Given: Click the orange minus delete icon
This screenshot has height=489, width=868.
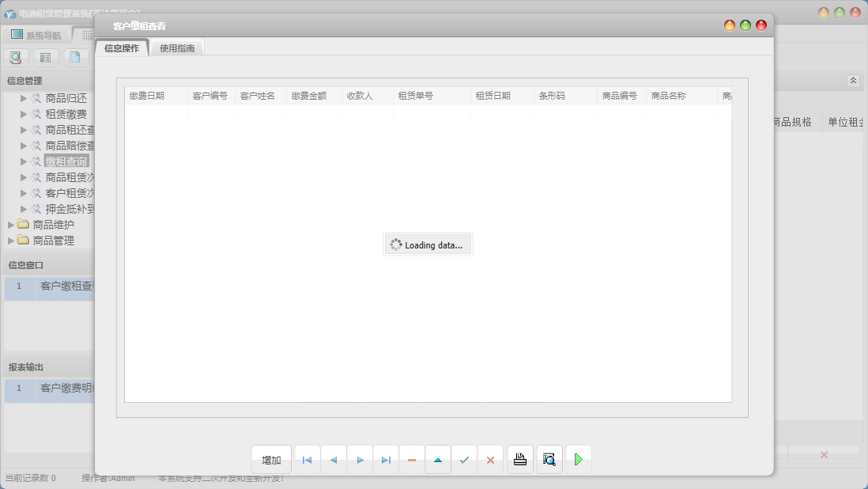Looking at the screenshot, I should click(412, 460).
